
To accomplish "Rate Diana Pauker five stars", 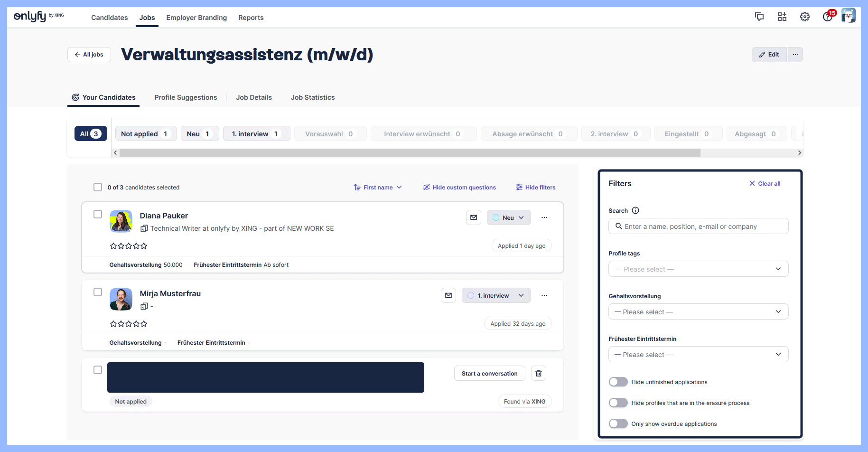I will point(144,246).
